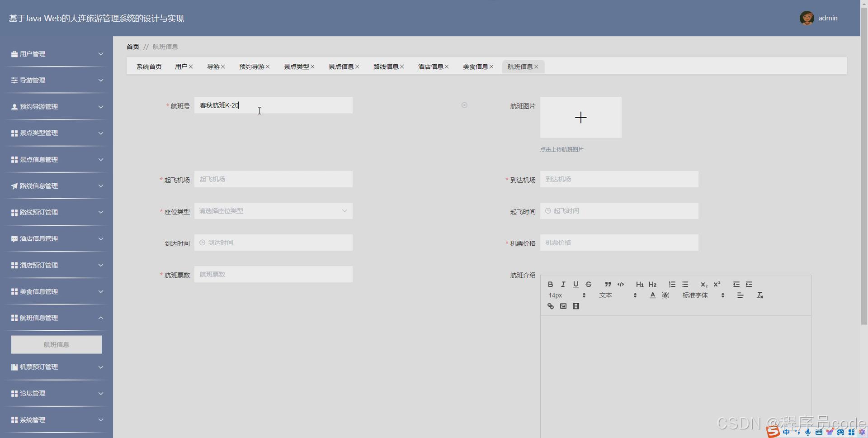Screen dimensions: 868x438
Task: Decrease indent in editor
Action: [736, 284]
